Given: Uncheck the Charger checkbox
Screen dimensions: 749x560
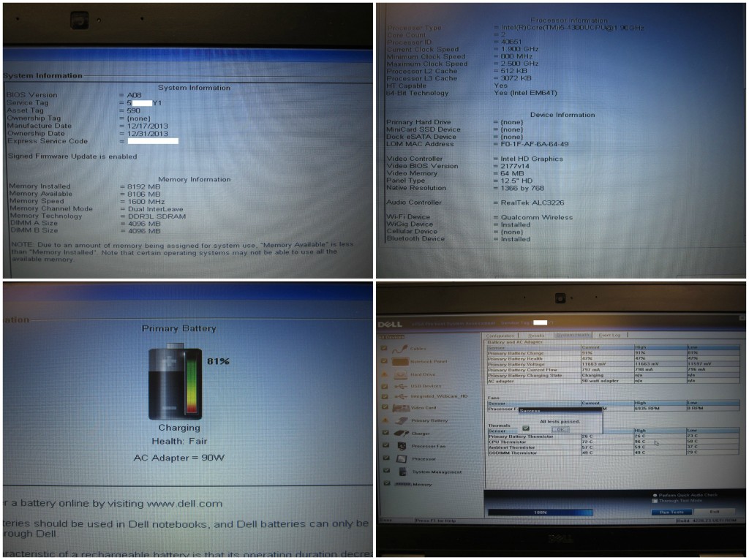Looking at the screenshot, I should point(385,433).
